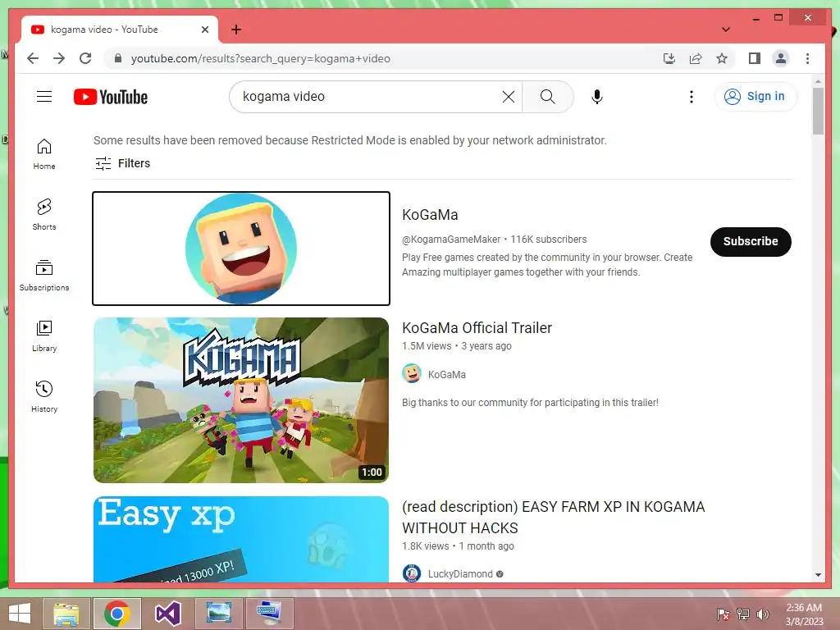Image resolution: width=840 pixels, height=630 pixels.
Task: Toggle Chrome side panel icon
Action: point(755,58)
